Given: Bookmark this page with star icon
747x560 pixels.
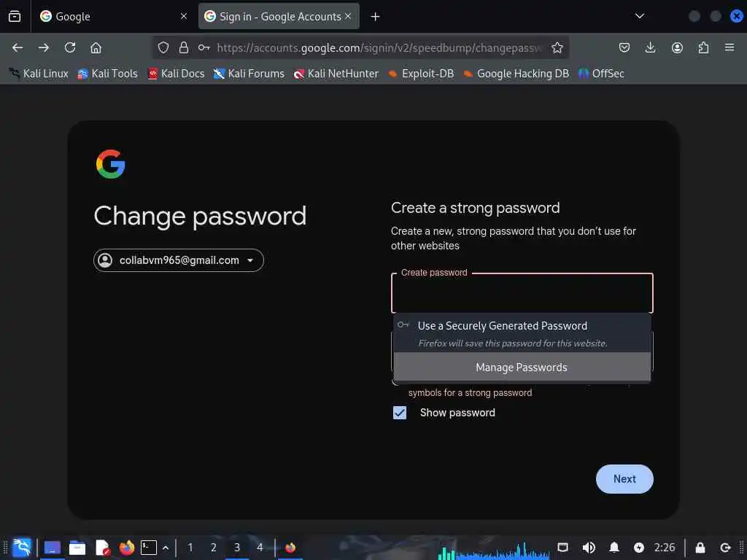Looking at the screenshot, I should [557, 47].
